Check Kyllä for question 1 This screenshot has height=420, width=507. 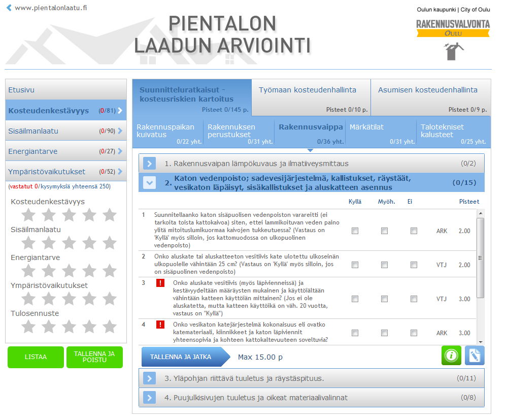tap(355, 231)
